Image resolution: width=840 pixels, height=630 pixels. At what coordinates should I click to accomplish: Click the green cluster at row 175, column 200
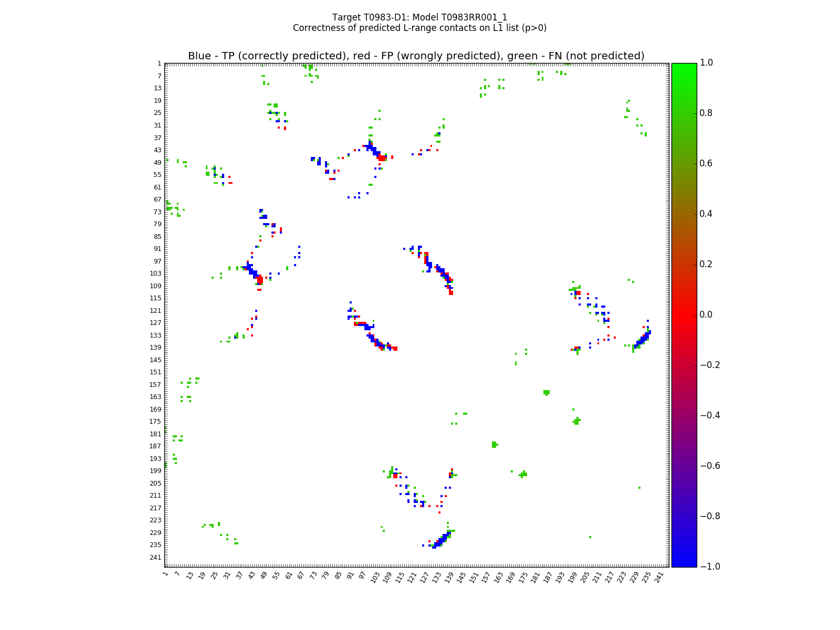point(576,421)
